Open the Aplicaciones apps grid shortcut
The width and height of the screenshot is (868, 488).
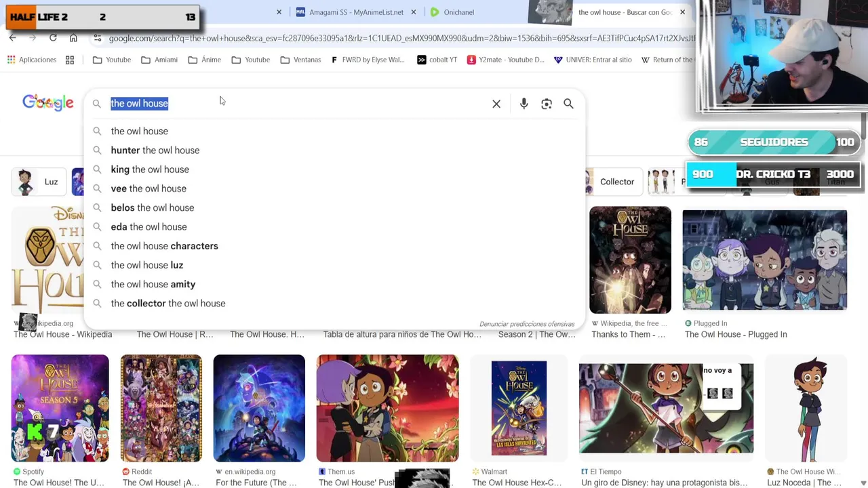[x=32, y=60]
